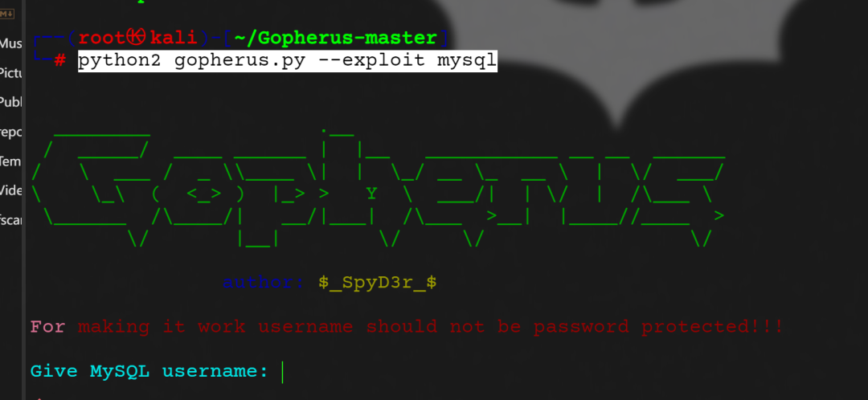Open the Templates folder in the sidebar
The height and width of the screenshot is (400, 868).
coord(10,161)
